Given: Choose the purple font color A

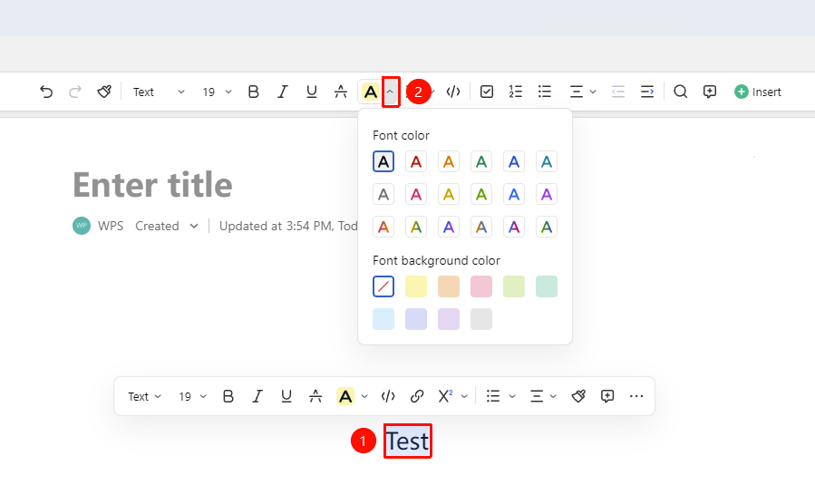Looking at the screenshot, I should coord(547,194).
